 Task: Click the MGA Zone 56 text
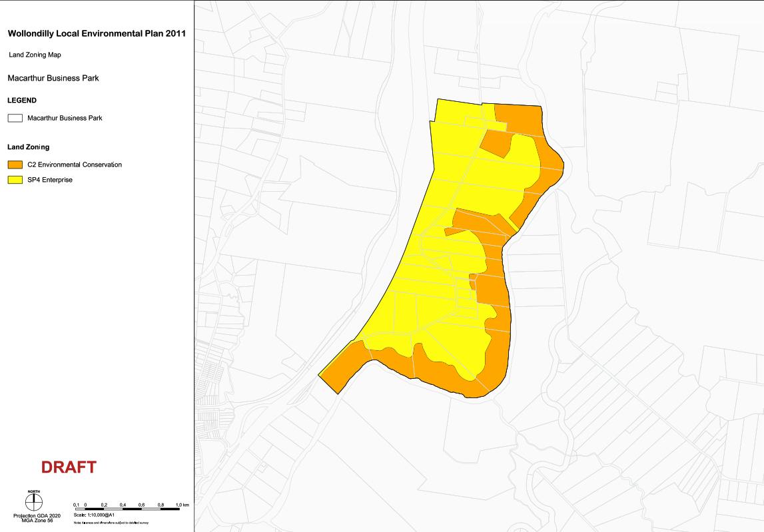[37, 520]
